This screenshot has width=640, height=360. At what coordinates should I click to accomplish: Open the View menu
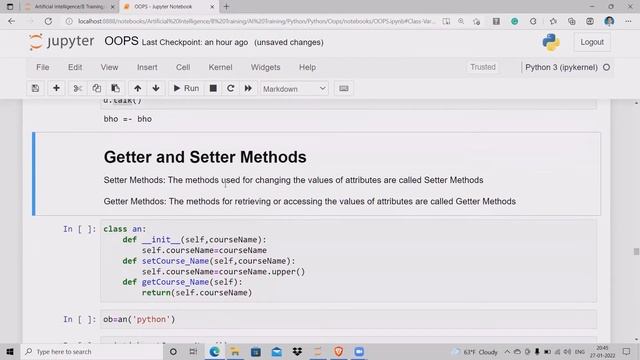pos(109,67)
